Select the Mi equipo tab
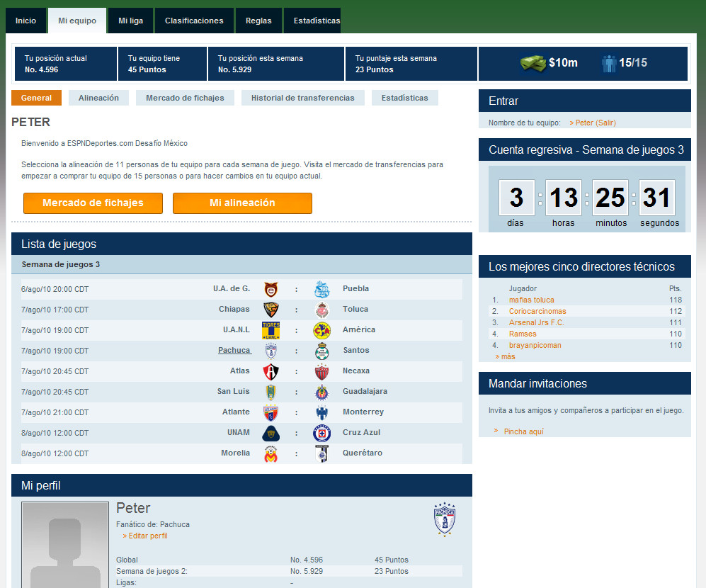706x588 pixels. (77, 21)
